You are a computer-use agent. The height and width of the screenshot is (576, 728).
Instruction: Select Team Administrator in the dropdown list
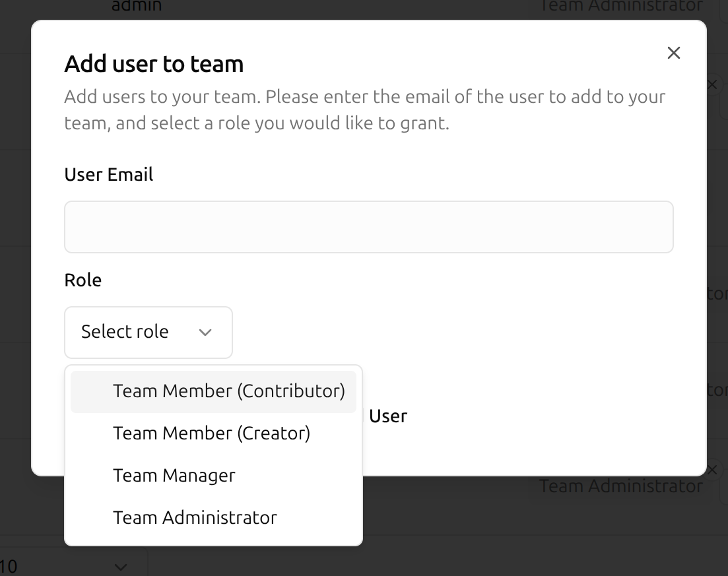click(195, 518)
